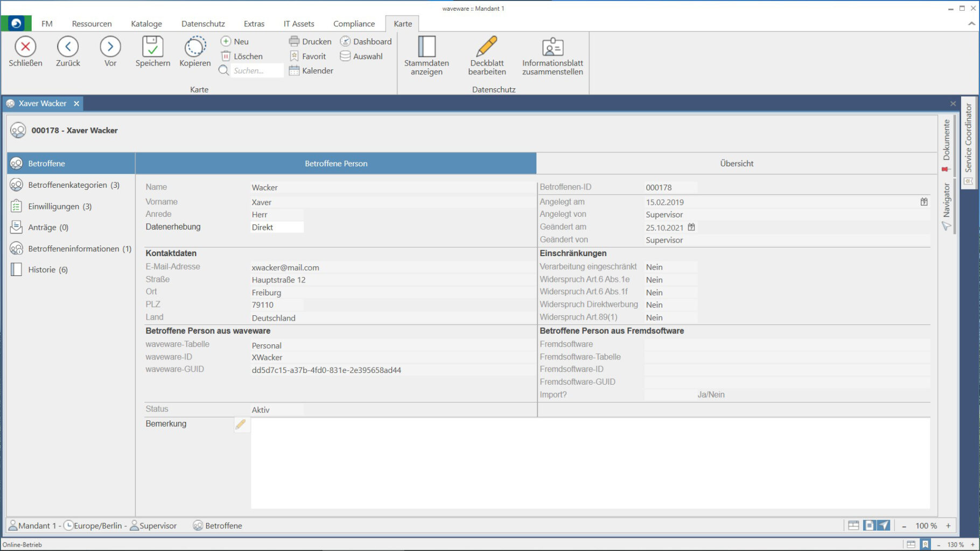Click the Drucken button
This screenshot has height=551, width=980.
[310, 41]
